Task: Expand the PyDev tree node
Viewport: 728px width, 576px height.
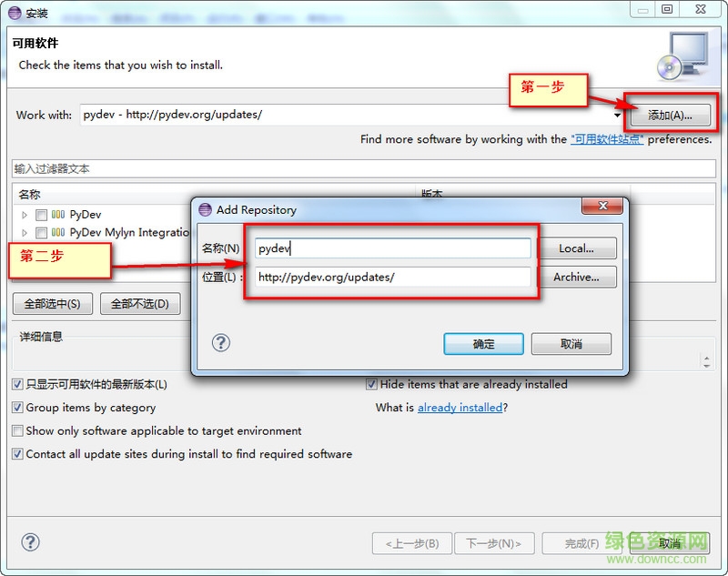Action: [25, 215]
